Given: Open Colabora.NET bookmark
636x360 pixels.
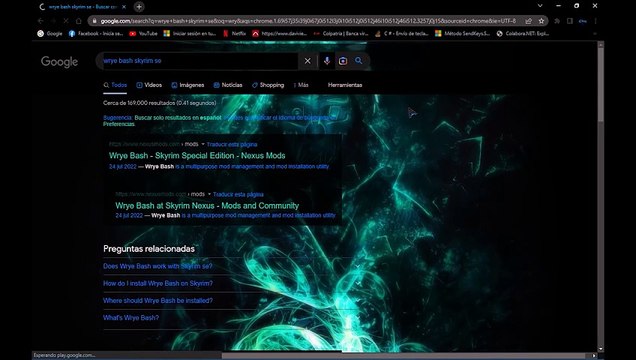Looking at the screenshot, I should (523, 34).
